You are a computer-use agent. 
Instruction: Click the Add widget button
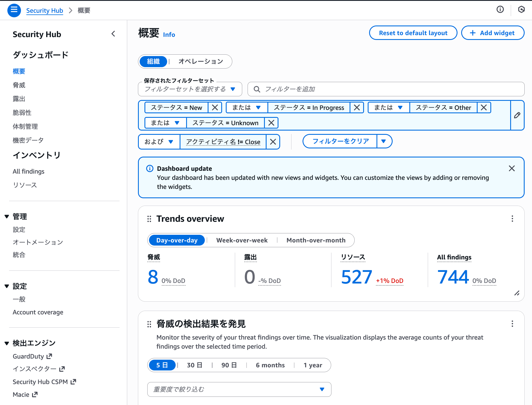[492, 33]
